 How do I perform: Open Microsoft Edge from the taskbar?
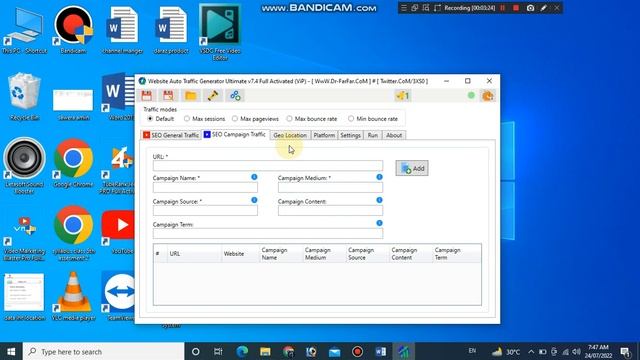[x=242, y=351]
